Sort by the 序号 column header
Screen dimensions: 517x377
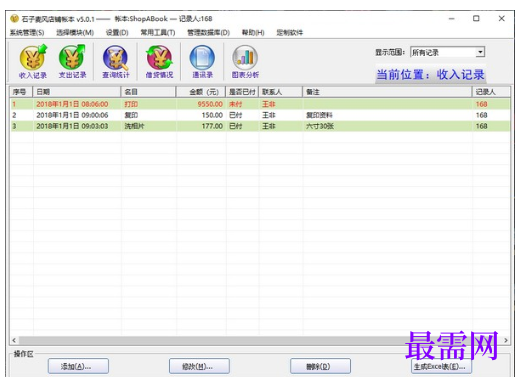tap(21, 92)
